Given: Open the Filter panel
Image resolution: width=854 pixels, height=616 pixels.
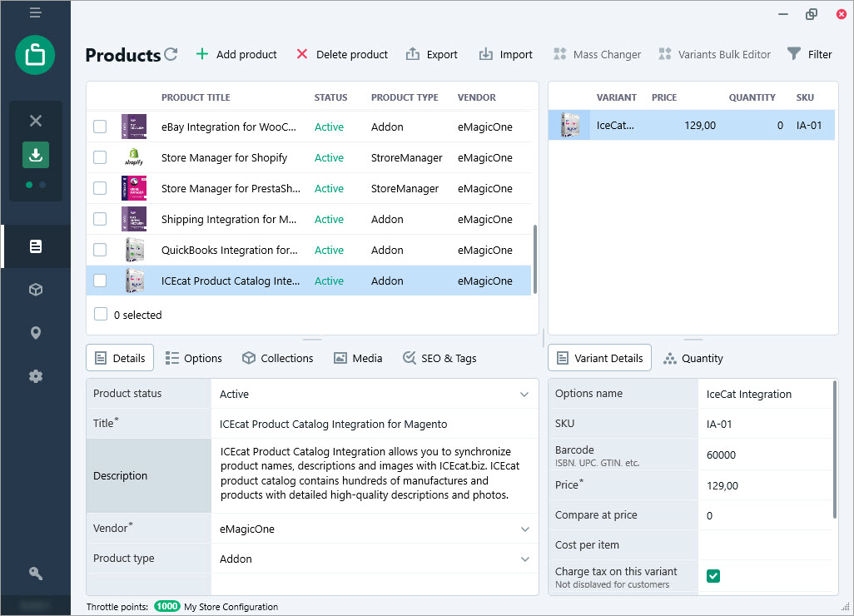Looking at the screenshot, I should [809, 54].
